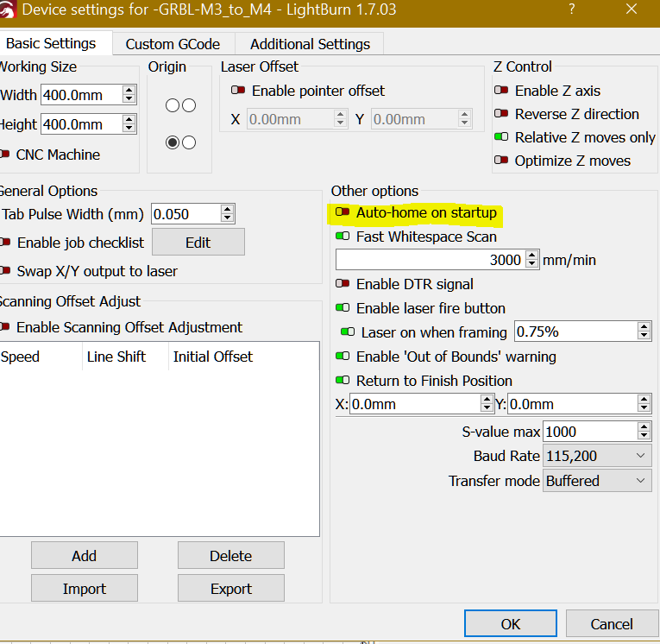Toggle Enable laser fire button switch

pyautogui.click(x=343, y=307)
